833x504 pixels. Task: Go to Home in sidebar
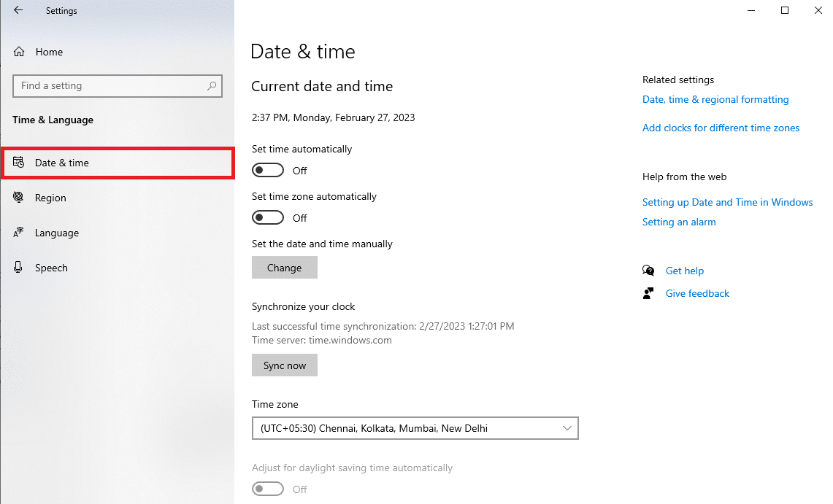tap(118, 52)
